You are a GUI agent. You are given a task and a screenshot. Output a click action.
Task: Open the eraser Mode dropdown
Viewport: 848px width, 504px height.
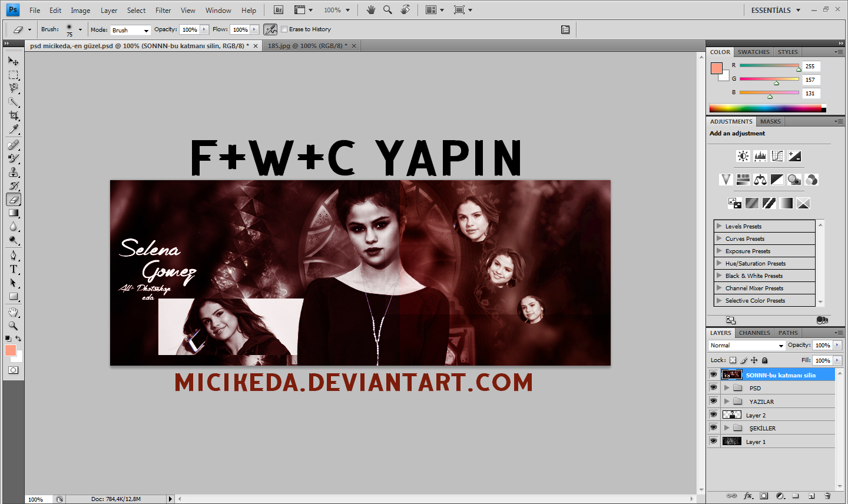click(x=131, y=30)
